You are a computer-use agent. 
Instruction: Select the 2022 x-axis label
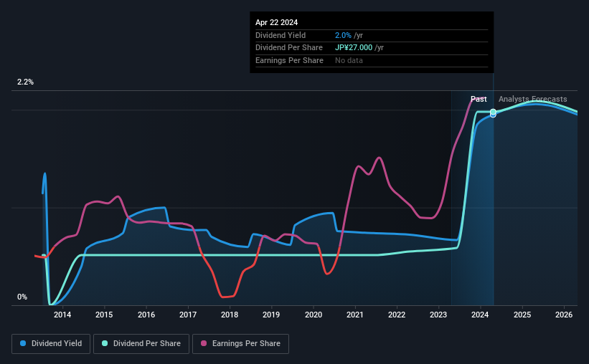(x=397, y=315)
